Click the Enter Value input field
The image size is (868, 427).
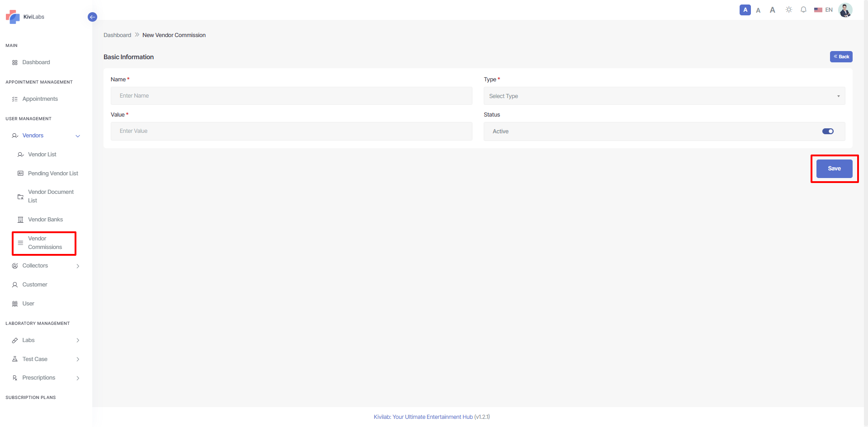tap(291, 131)
